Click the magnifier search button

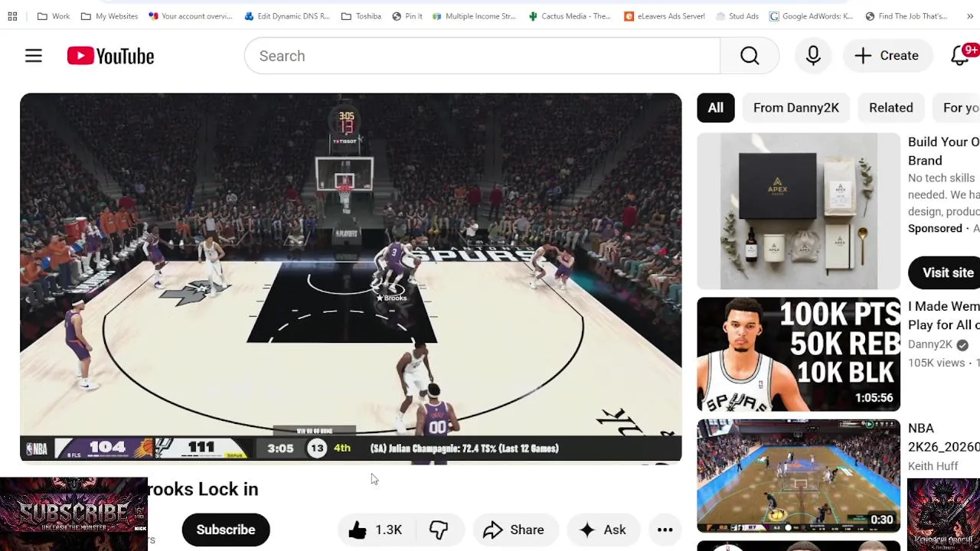point(750,56)
